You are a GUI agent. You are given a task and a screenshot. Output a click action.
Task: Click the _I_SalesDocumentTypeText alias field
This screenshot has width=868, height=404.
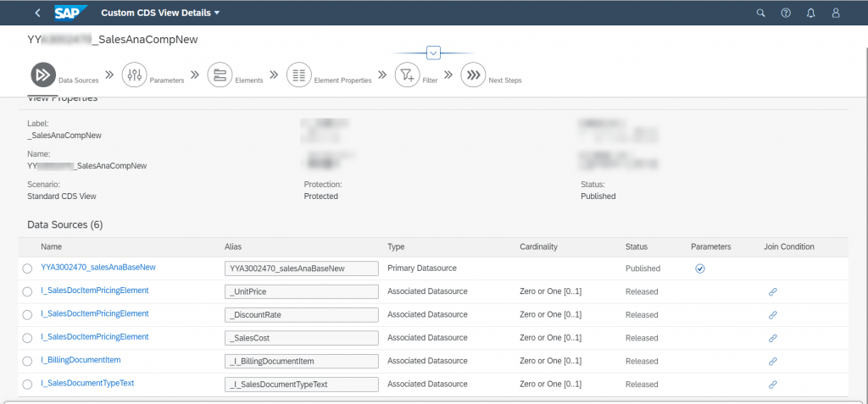click(x=302, y=385)
